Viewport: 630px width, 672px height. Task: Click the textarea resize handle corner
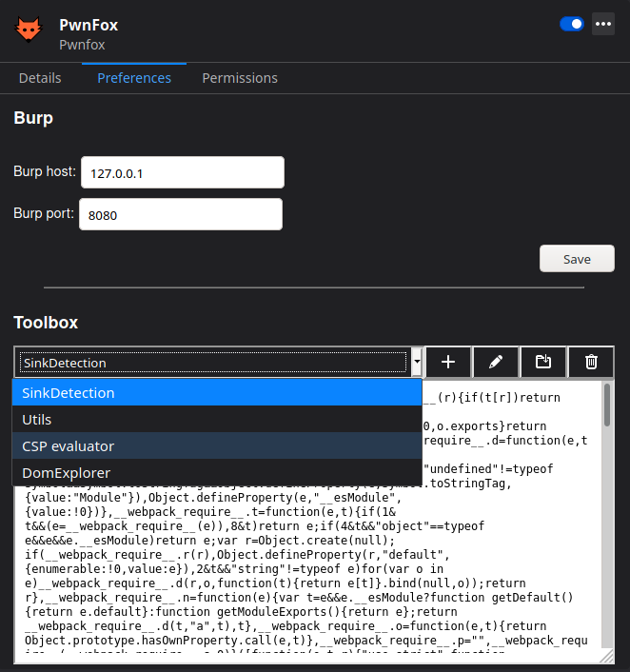pos(607,656)
